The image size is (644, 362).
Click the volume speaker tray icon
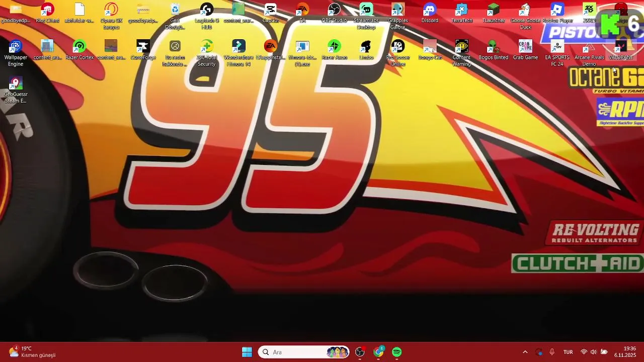click(594, 352)
